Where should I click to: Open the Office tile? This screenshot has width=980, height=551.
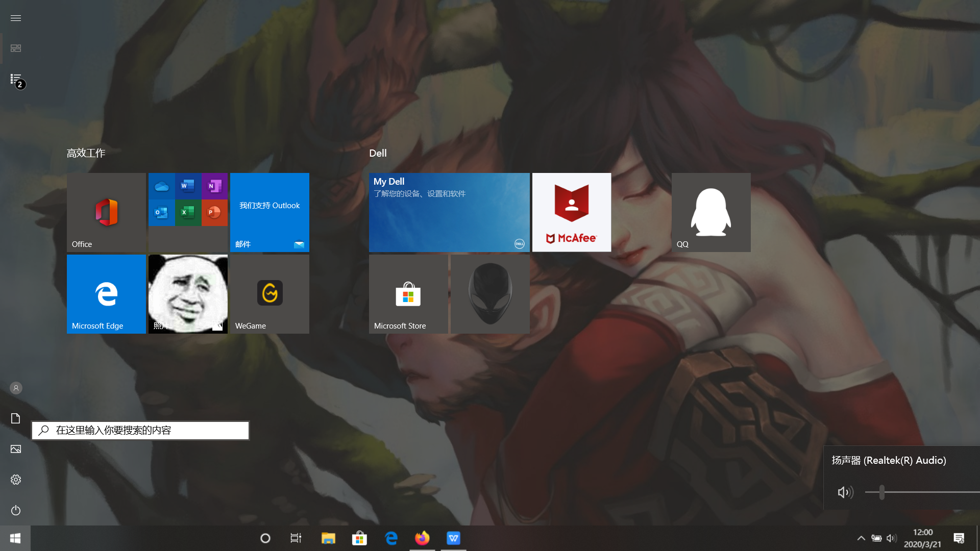106,212
